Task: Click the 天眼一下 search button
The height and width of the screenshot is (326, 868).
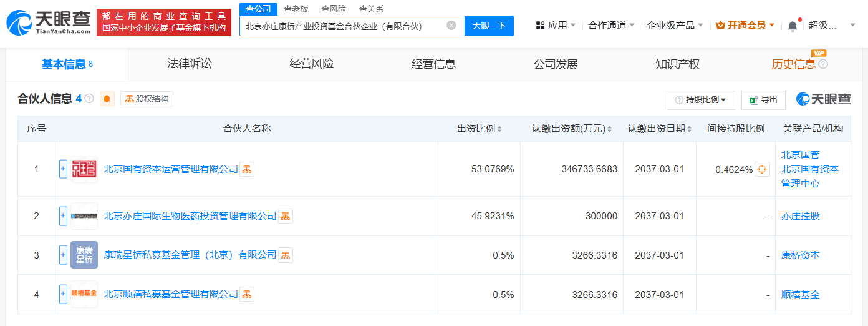Action: (489, 26)
